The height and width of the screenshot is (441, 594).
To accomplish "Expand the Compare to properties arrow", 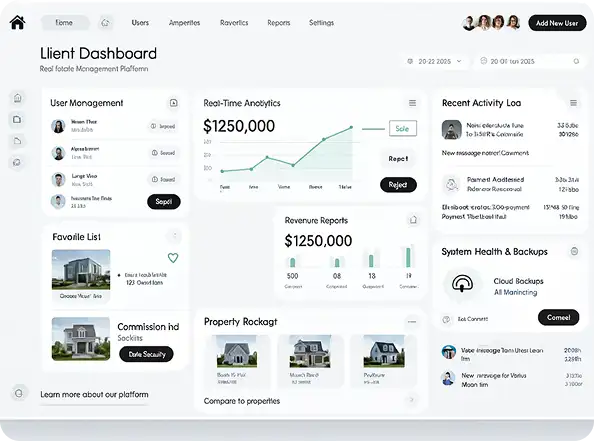I will [x=411, y=400].
